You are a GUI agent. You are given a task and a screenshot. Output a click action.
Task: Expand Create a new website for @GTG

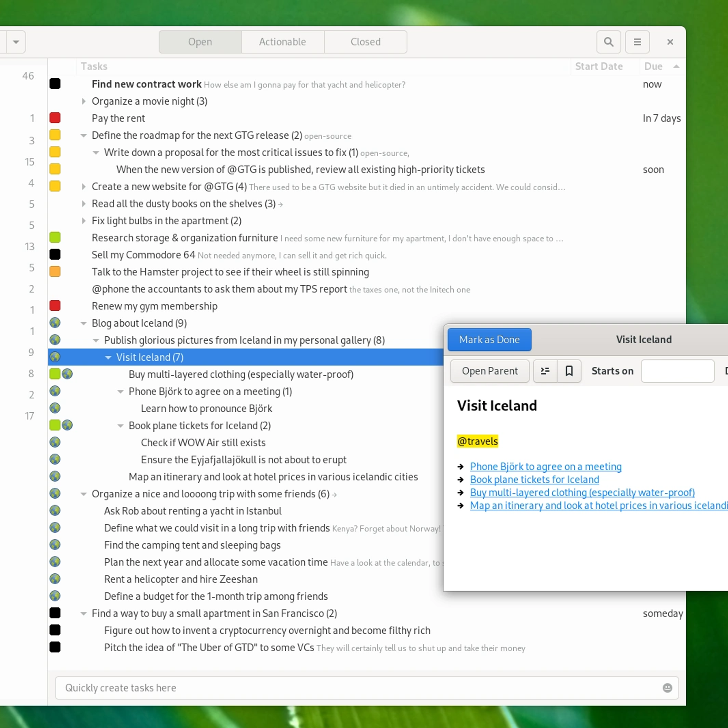84,187
